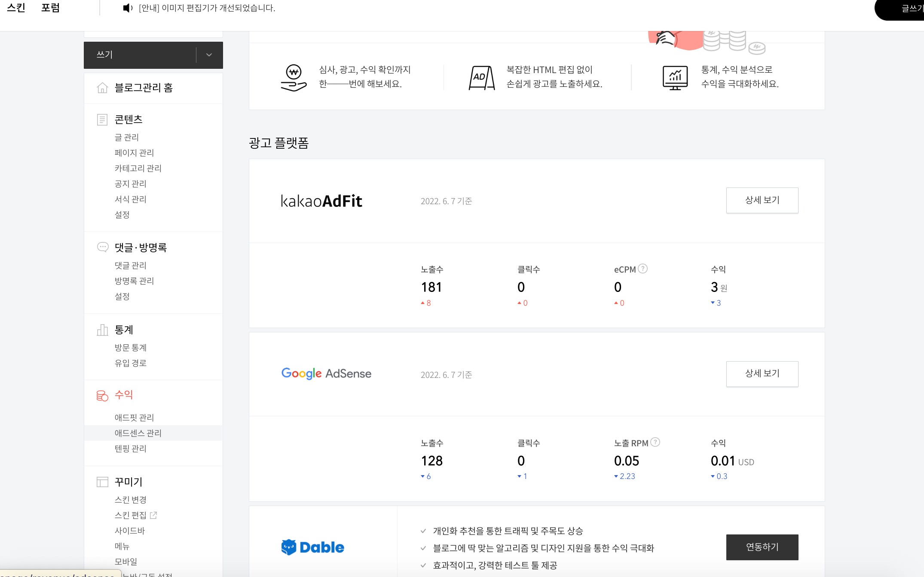Screen dimensions: 924x577
Task: Open 스킨 변경 in sidebar
Action: click(x=131, y=500)
